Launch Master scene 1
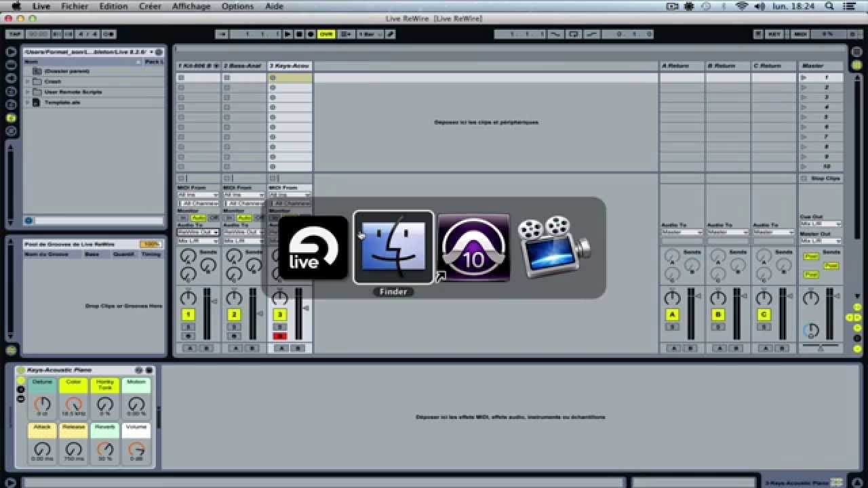Screen dimensions: 868x488 [804, 78]
